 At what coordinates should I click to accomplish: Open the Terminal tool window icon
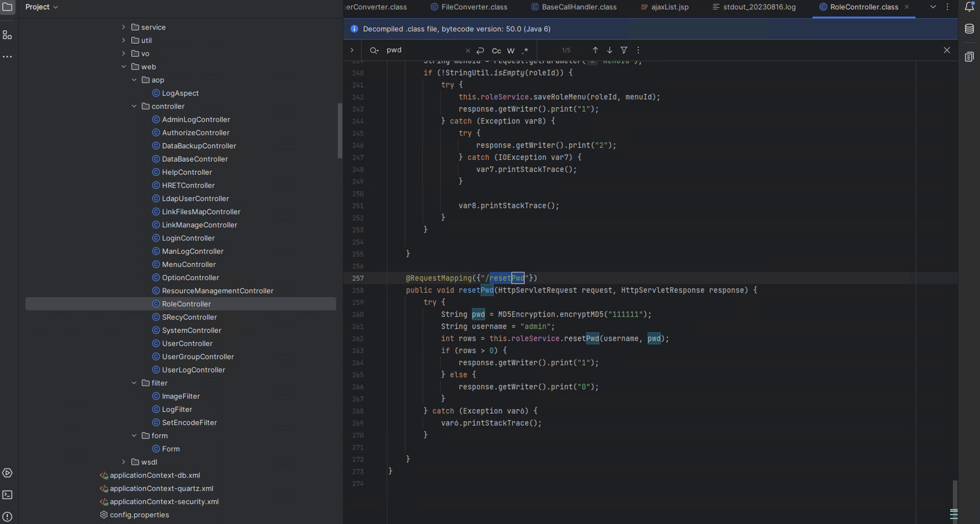[x=7, y=495]
